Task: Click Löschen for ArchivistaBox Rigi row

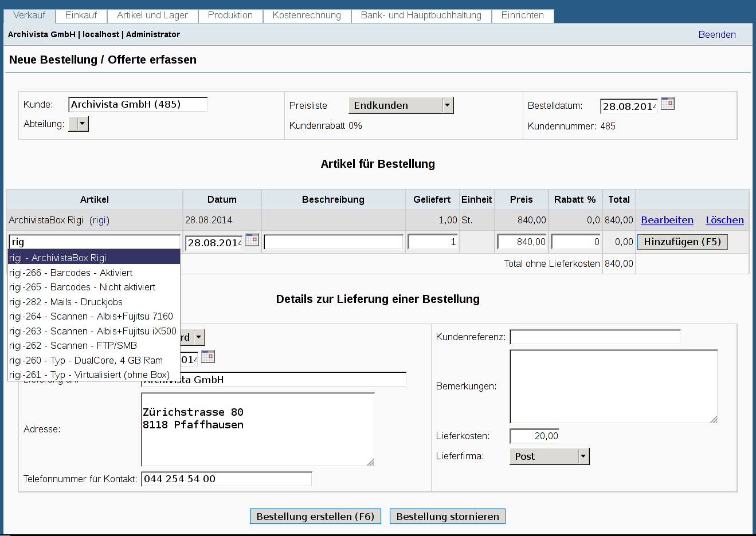Action: [724, 220]
